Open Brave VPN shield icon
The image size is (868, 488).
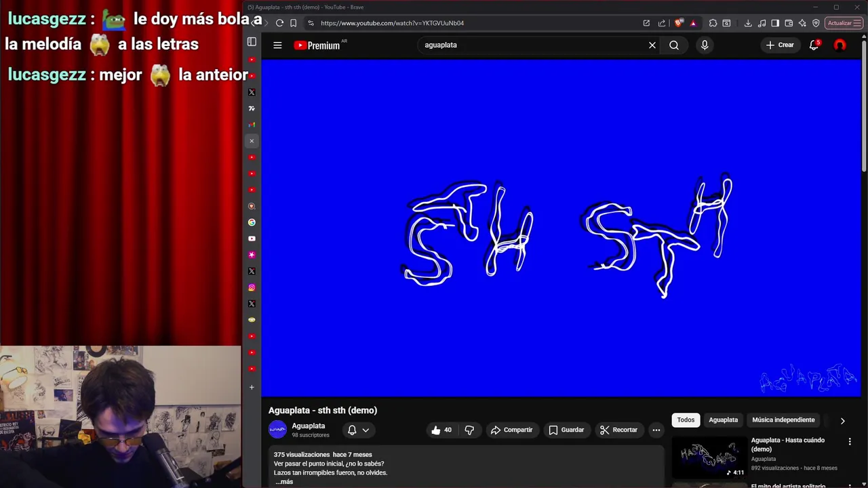(x=816, y=23)
